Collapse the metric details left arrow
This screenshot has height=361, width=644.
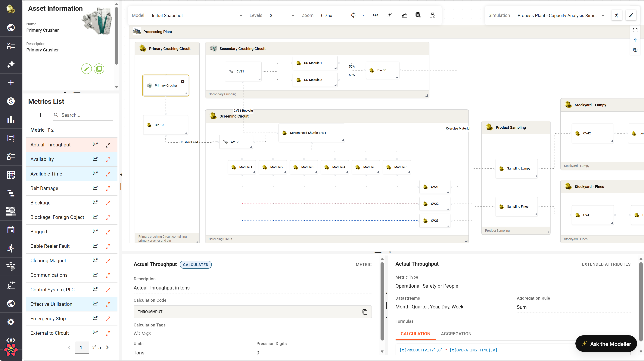pyautogui.click(x=387, y=293)
